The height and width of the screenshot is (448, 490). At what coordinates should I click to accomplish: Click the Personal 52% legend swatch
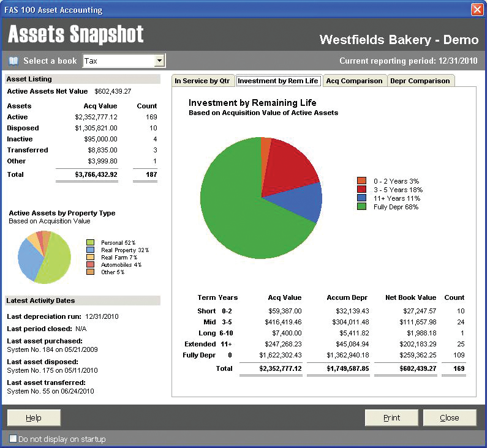click(90, 242)
